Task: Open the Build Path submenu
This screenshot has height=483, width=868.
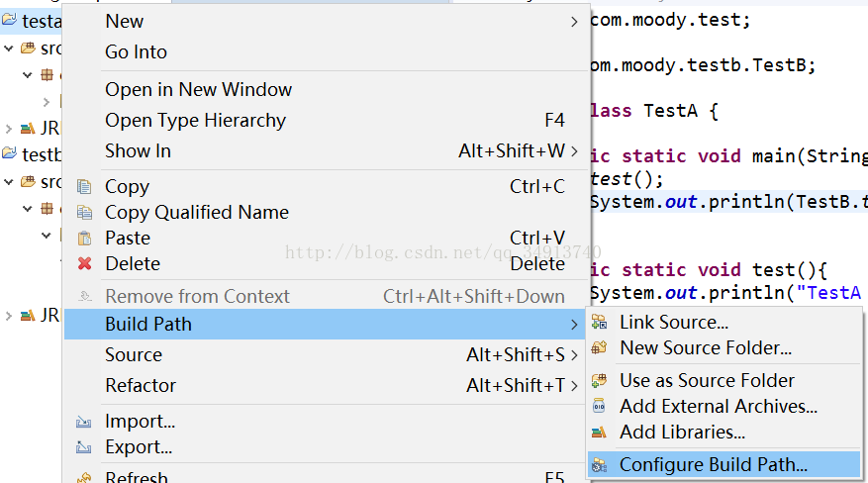Action: pos(325,325)
